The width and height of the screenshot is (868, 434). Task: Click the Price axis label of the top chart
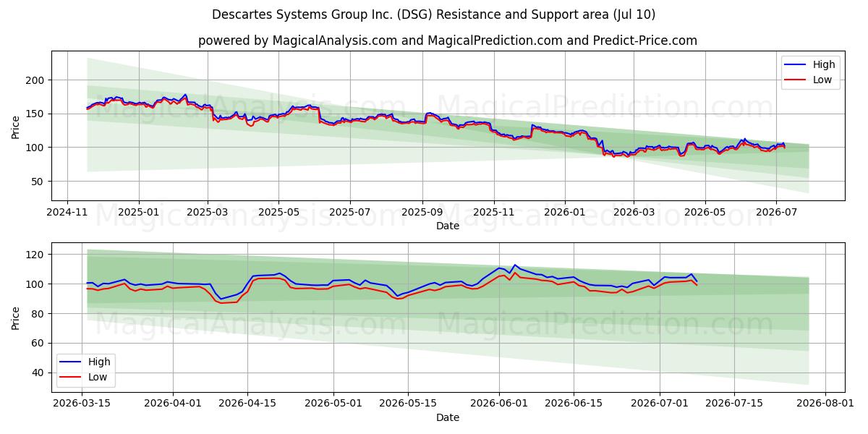coord(16,128)
